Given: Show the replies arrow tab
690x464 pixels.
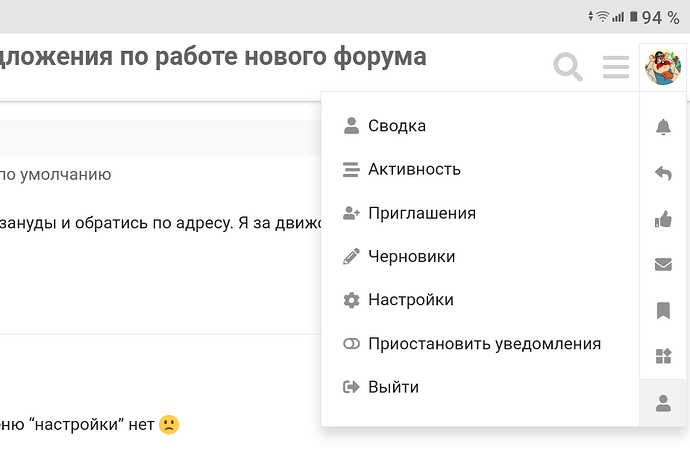Looking at the screenshot, I should click(x=663, y=173).
